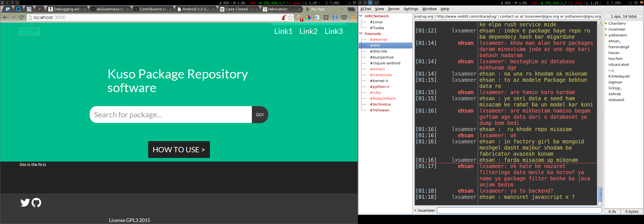Viewport: 644px width, 224px height.
Task: Click the Medusa logo link
Action: click(29, 32)
